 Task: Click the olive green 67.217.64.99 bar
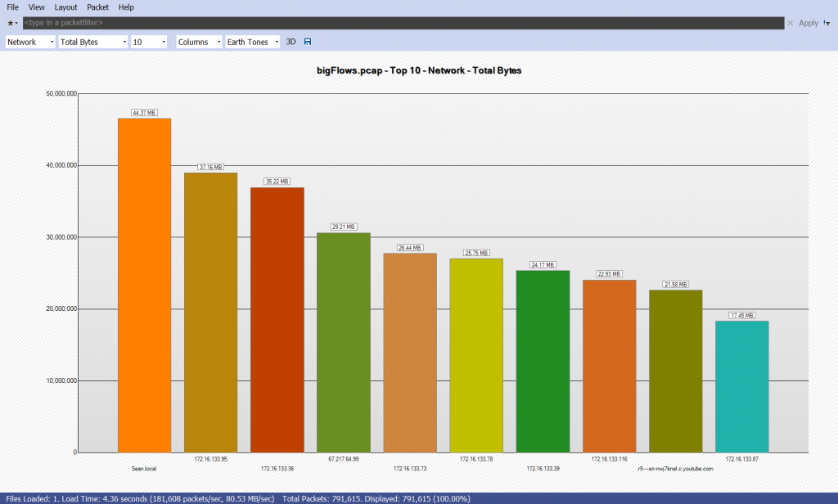(x=343, y=342)
